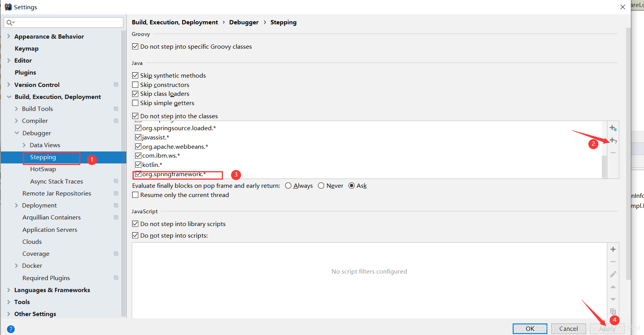
Task: Uncheck kotlin.* filter entry
Action: pyautogui.click(x=138, y=165)
